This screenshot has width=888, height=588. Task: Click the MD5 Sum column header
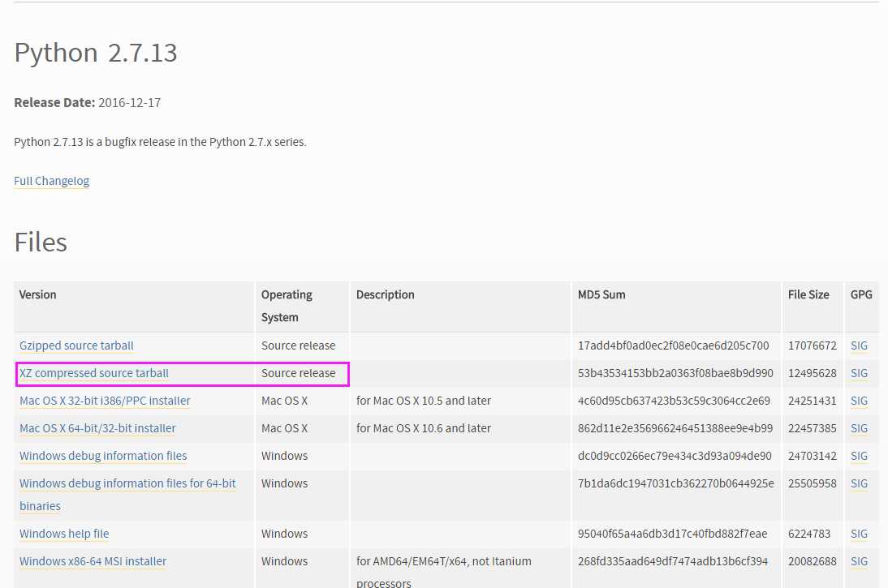point(601,295)
